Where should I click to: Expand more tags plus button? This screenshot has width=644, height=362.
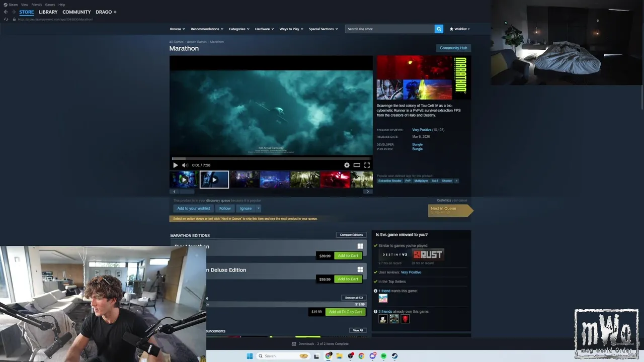tap(456, 180)
